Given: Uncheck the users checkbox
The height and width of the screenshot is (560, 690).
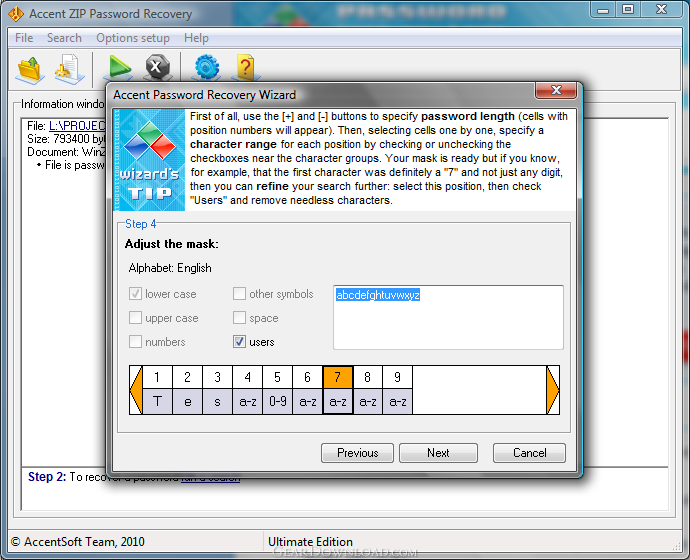Looking at the screenshot, I should click(239, 342).
